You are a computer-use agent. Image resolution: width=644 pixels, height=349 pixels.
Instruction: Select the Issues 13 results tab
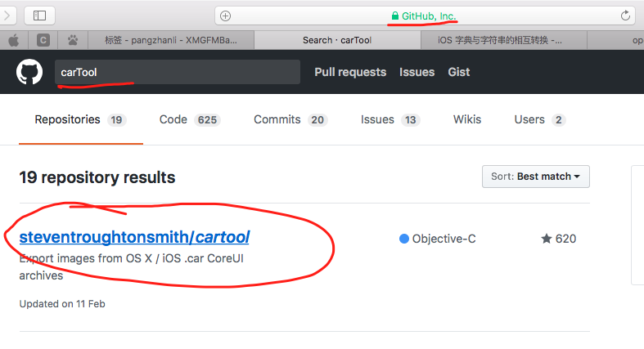[x=390, y=120]
